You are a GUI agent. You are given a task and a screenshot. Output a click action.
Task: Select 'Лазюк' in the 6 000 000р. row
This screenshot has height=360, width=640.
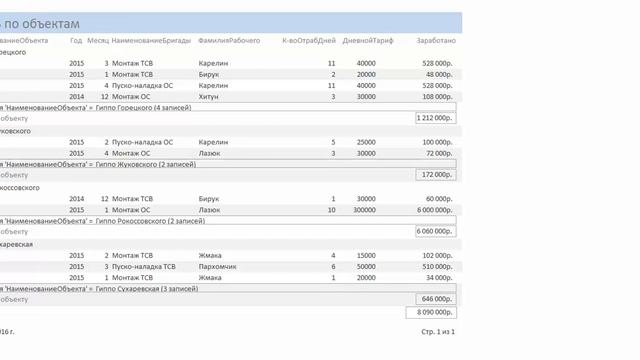(x=209, y=210)
